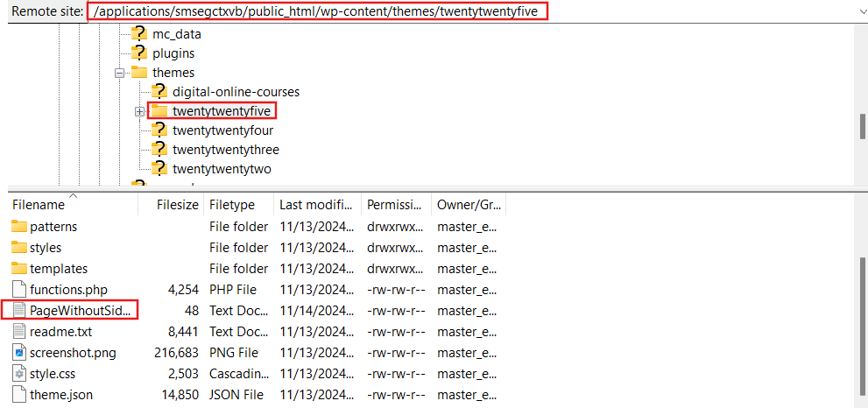Select digital-online-courses folder in tree
The width and height of the screenshot is (868, 408).
click(236, 92)
